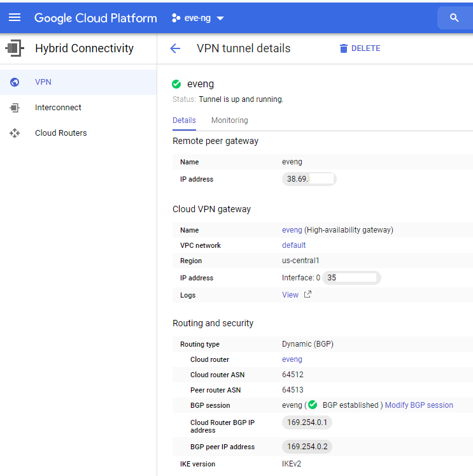The width and height of the screenshot is (473, 476).
Task: Click the VPN sidebar globe icon
Action: click(15, 82)
